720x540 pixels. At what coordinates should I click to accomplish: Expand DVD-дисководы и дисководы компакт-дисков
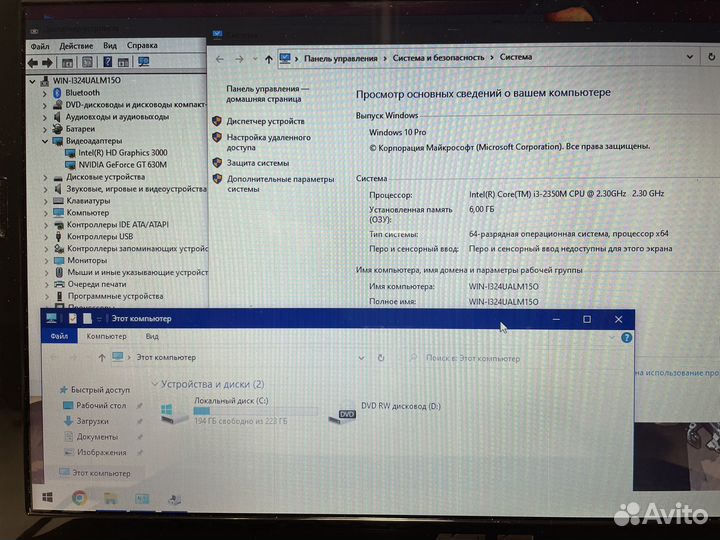[x=45, y=105]
